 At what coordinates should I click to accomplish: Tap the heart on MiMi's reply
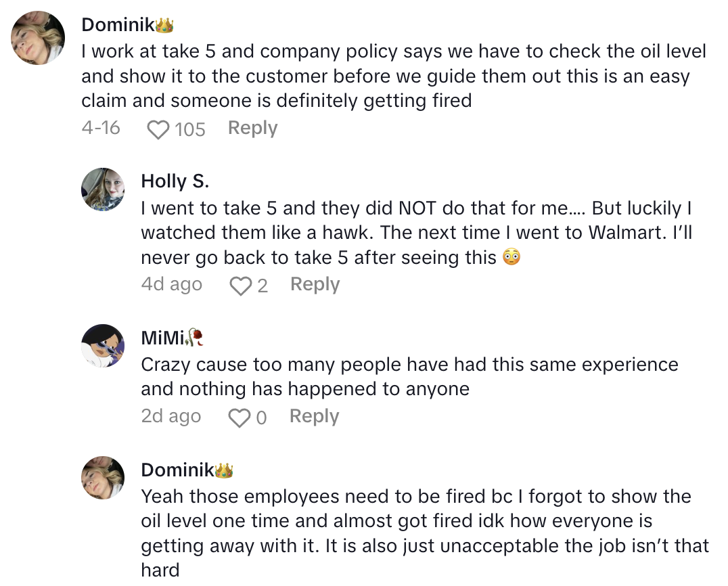[x=240, y=418]
